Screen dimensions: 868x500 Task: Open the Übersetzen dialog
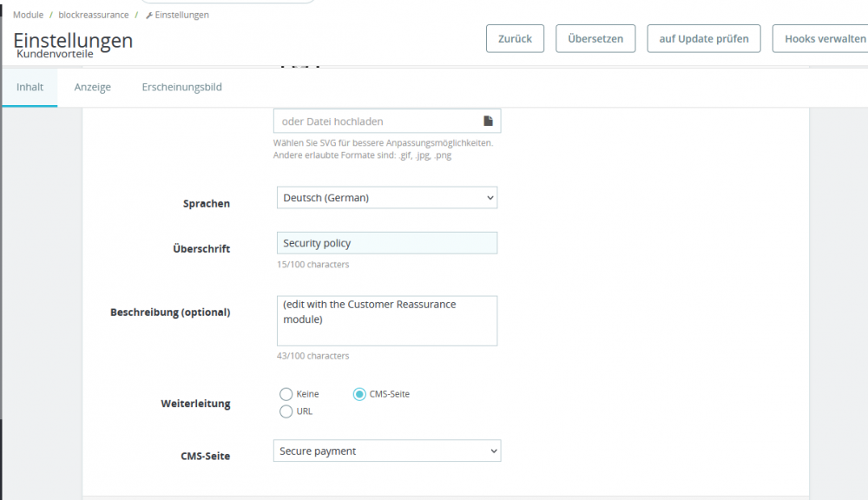[x=595, y=38]
